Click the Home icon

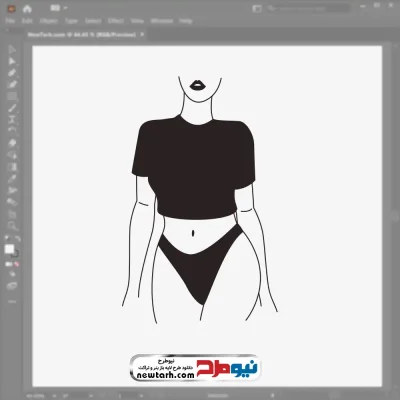click(x=27, y=9)
